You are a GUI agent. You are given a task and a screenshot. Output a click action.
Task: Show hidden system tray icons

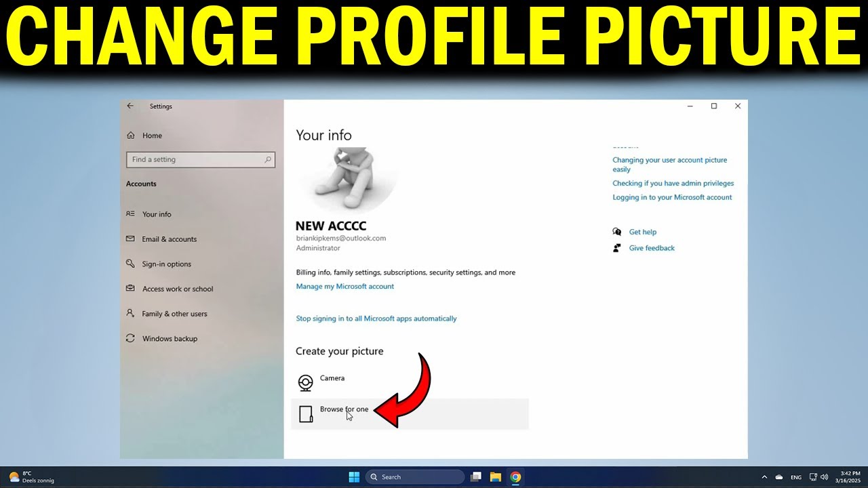[x=764, y=477]
